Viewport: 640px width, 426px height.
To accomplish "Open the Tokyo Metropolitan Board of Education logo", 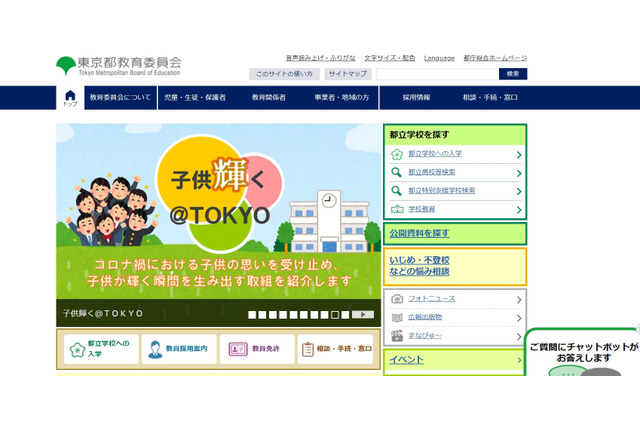I will point(118,66).
